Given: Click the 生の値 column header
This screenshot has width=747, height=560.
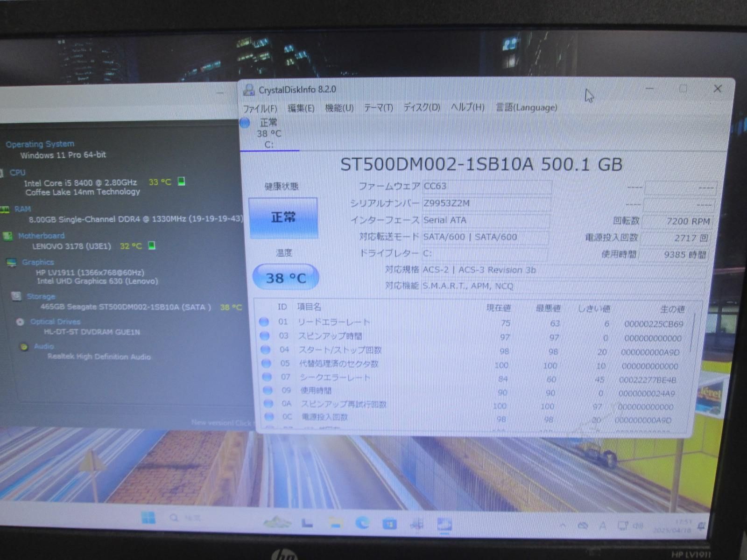Looking at the screenshot, I should (672, 309).
